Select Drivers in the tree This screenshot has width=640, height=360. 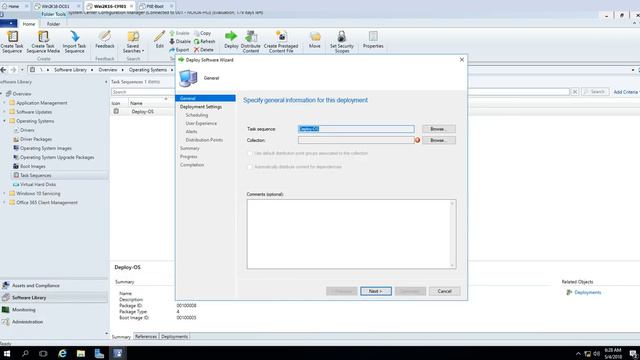pos(27,130)
